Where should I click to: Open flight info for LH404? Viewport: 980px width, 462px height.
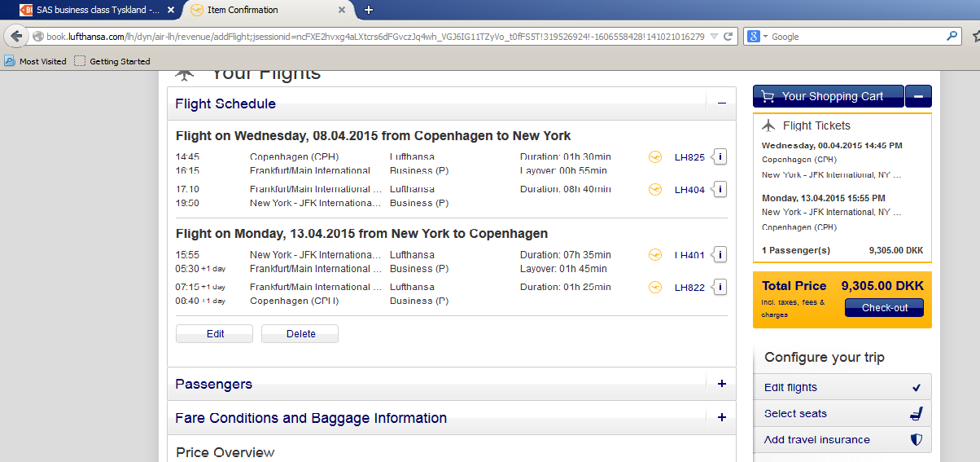720,190
